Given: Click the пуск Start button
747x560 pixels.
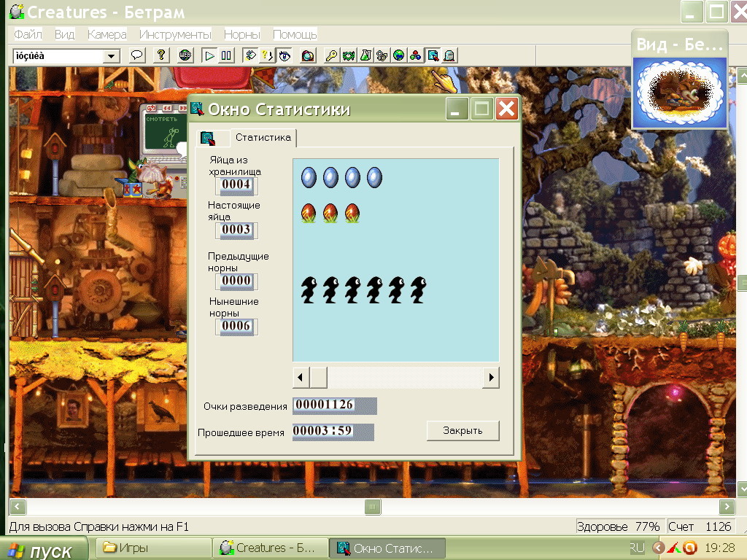Looking at the screenshot, I should [44, 550].
